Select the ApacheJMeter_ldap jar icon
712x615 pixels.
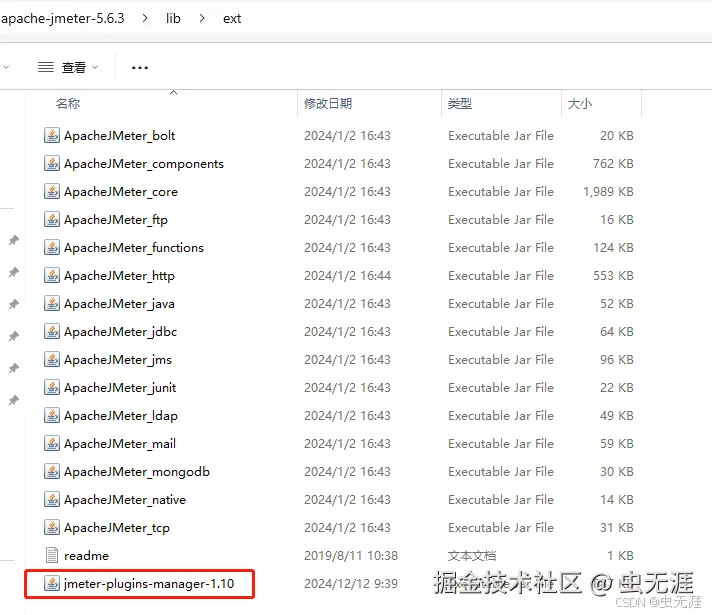click(x=52, y=416)
